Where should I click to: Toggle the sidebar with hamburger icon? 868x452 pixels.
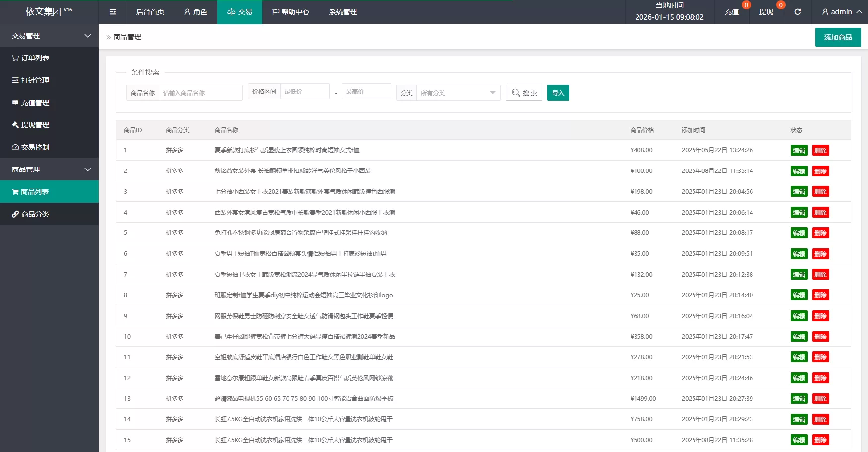[x=113, y=12]
